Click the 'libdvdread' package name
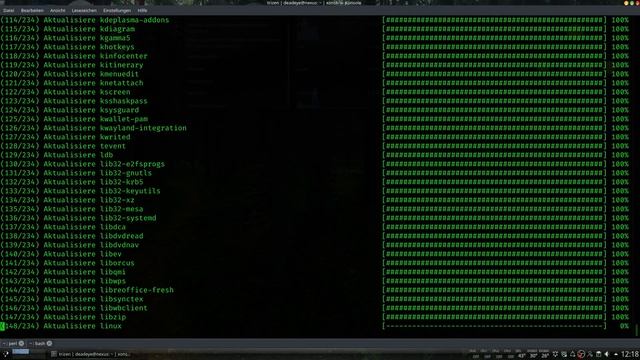Image resolution: width=640 pixels, height=360 pixels. coord(122,236)
